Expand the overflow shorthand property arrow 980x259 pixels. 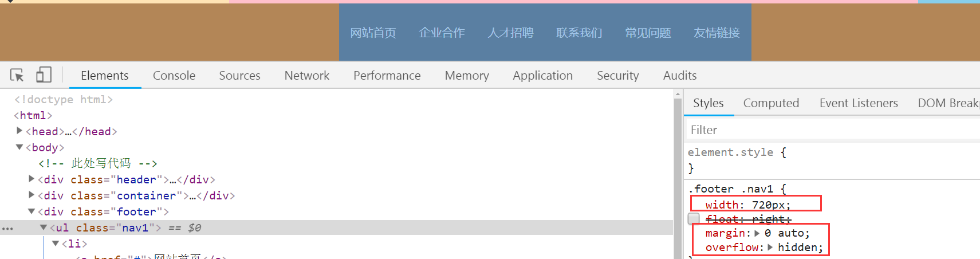[770, 248]
